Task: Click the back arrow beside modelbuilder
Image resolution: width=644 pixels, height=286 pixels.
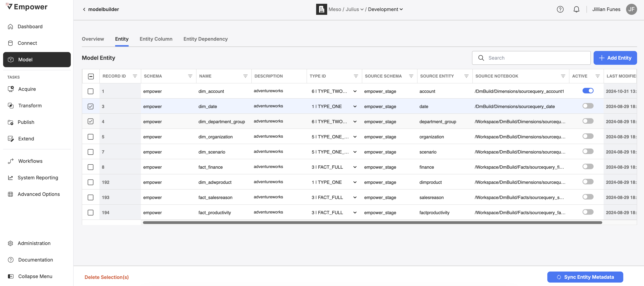Action: click(x=84, y=9)
